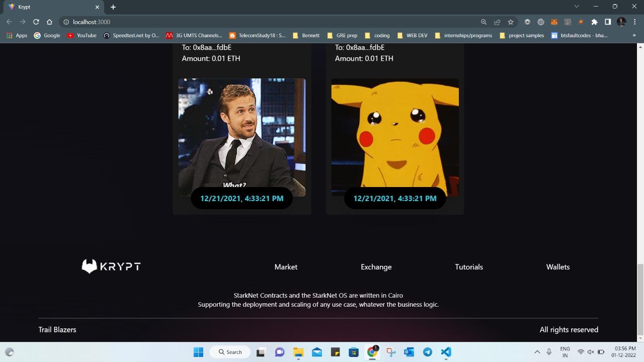This screenshot has height=362, width=644.
Task: Open the Tutorials footer link
Action: tap(469, 267)
